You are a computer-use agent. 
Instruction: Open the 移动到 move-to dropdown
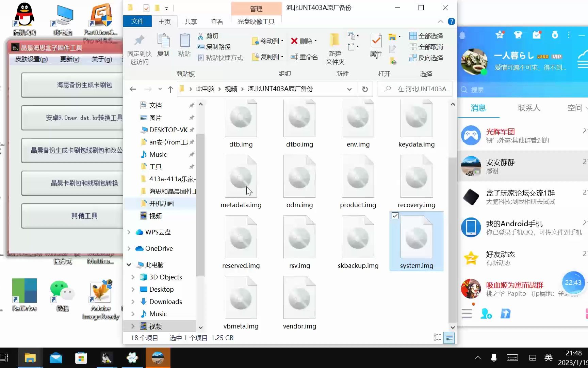281,41
